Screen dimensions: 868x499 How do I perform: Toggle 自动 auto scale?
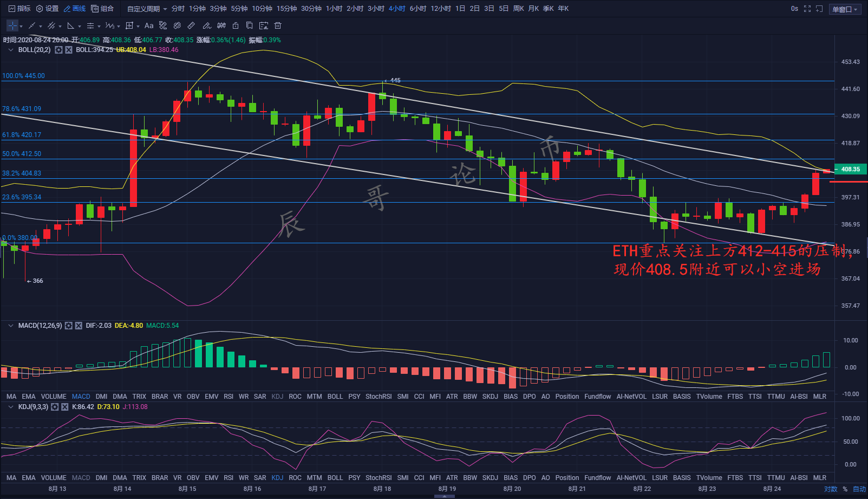coord(859,489)
